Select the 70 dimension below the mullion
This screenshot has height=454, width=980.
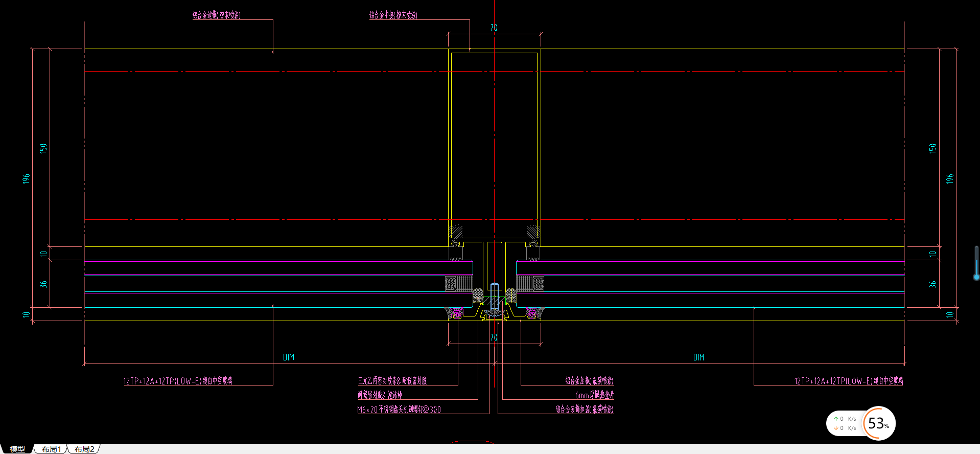(494, 337)
